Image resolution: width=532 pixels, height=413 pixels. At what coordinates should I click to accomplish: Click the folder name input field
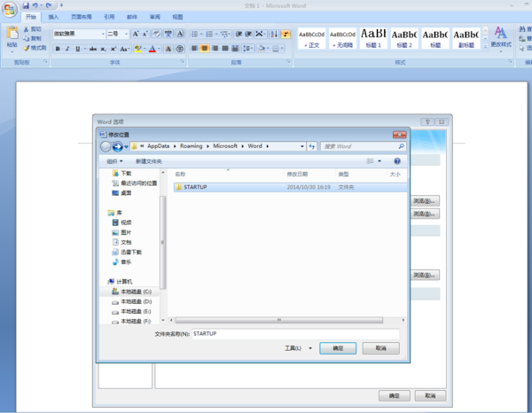pyautogui.click(x=295, y=334)
